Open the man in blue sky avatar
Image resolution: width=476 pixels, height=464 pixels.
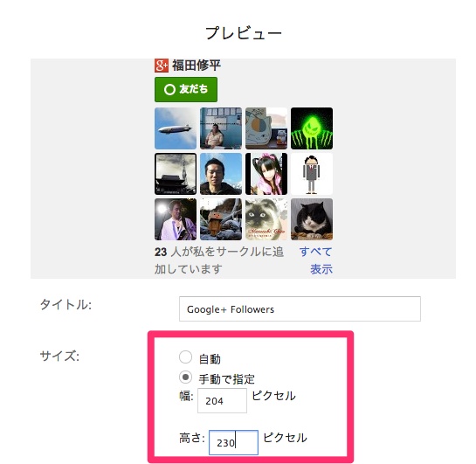pyautogui.click(x=221, y=174)
